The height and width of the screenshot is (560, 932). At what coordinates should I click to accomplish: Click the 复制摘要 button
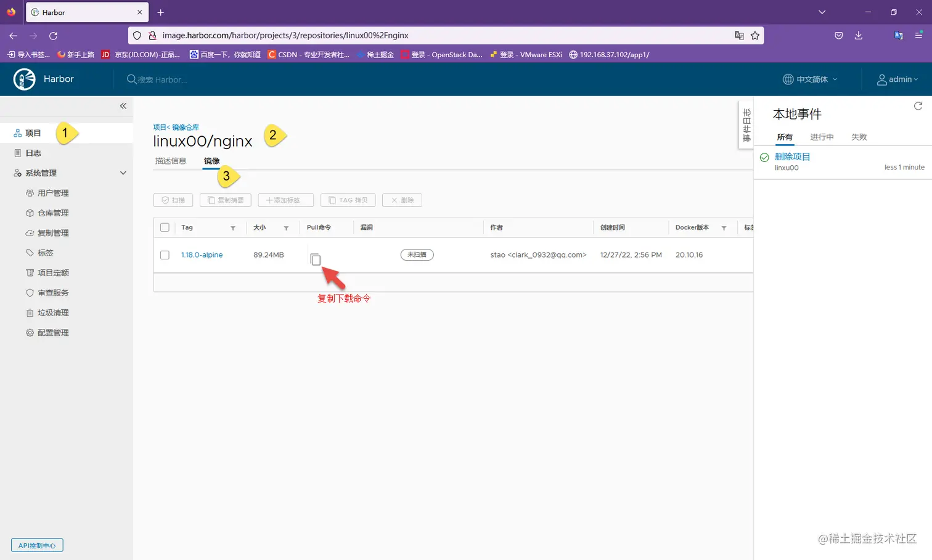(x=226, y=200)
